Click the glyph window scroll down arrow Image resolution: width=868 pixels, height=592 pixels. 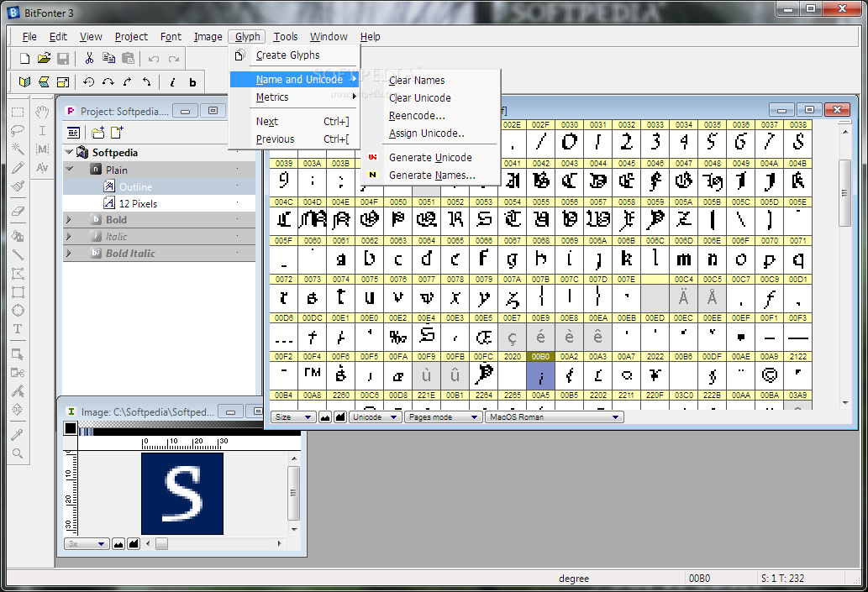pyautogui.click(x=844, y=403)
